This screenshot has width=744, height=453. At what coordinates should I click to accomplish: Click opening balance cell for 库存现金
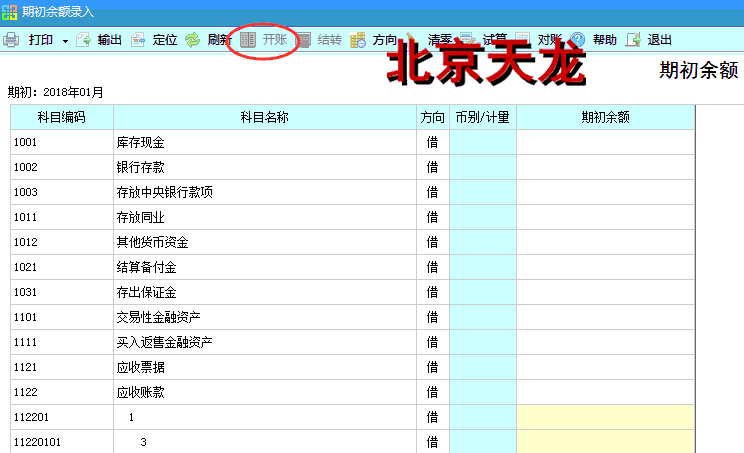pyautogui.click(x=605, y=142)
